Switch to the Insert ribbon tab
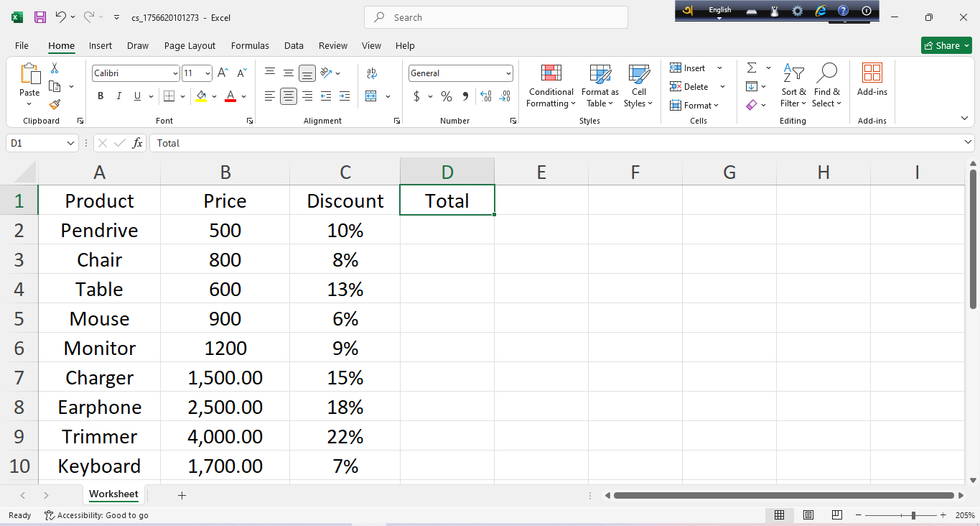980x526 pixels. [101, 45]
